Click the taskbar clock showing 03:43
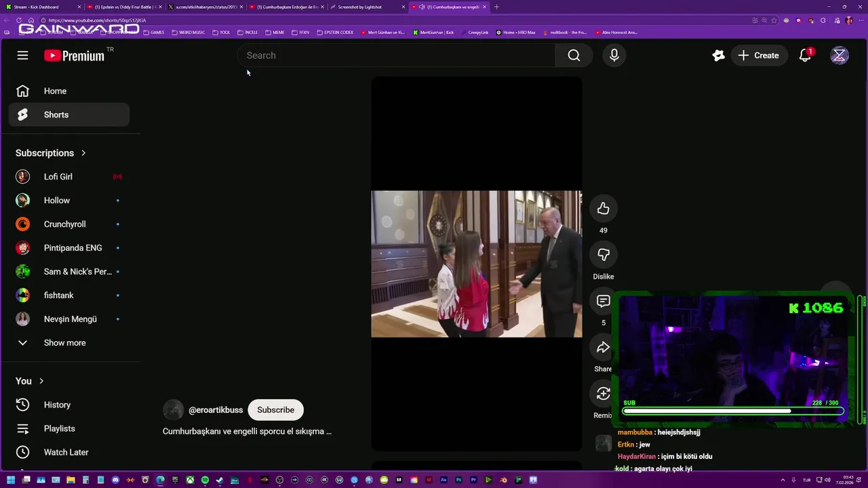 844,480
